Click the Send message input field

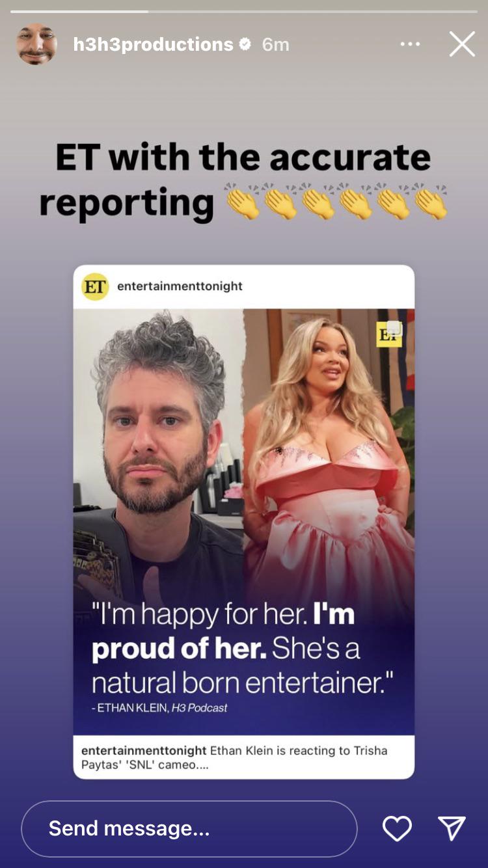tap(189, 828)
